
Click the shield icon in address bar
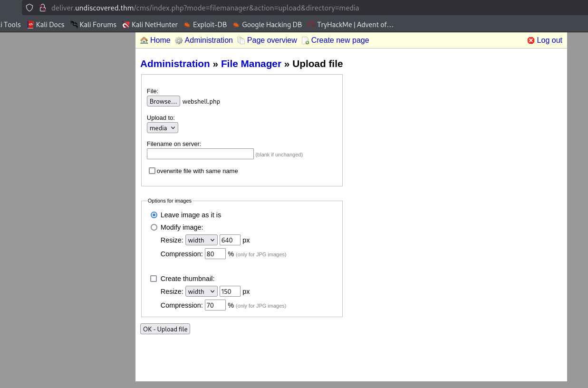point(29,8)
